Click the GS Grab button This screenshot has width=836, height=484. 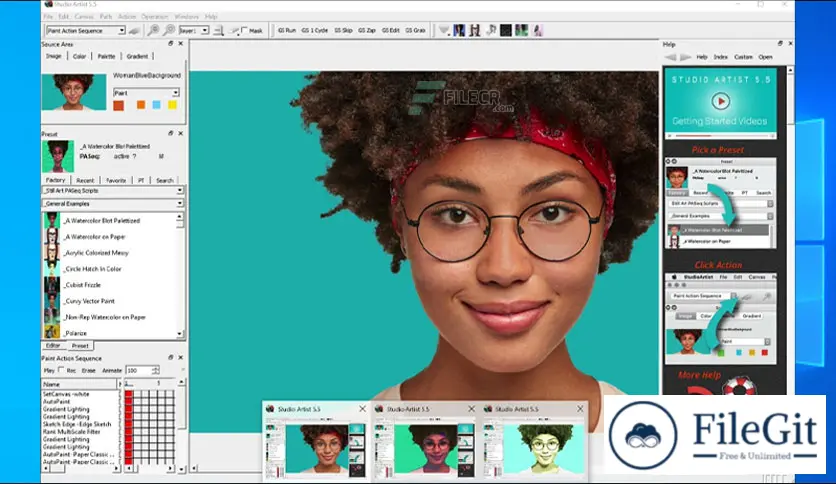(415, 30)
